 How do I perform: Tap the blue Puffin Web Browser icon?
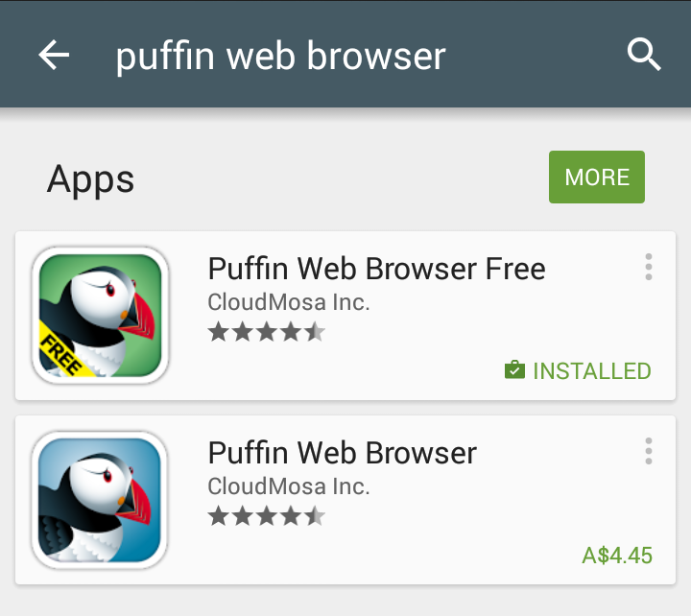100,500
